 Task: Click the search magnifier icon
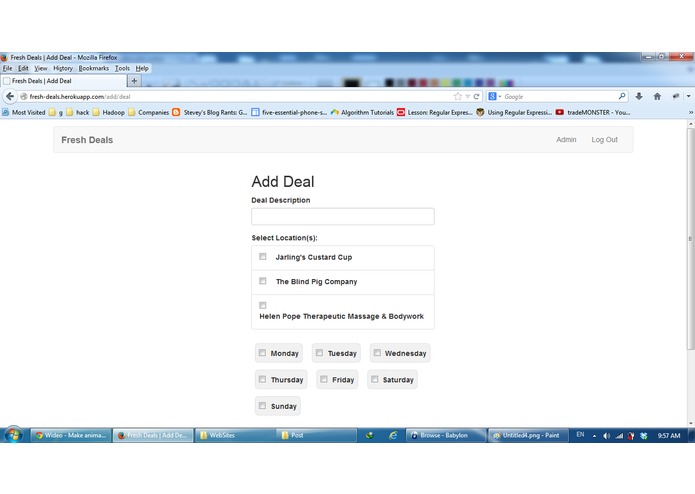(622, 96)
